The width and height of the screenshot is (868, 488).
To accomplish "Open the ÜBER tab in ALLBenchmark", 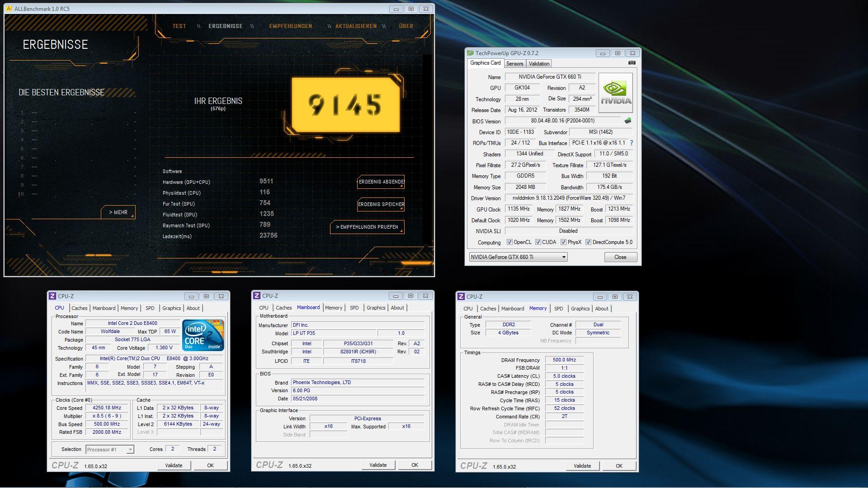I will tap(406, 26).
